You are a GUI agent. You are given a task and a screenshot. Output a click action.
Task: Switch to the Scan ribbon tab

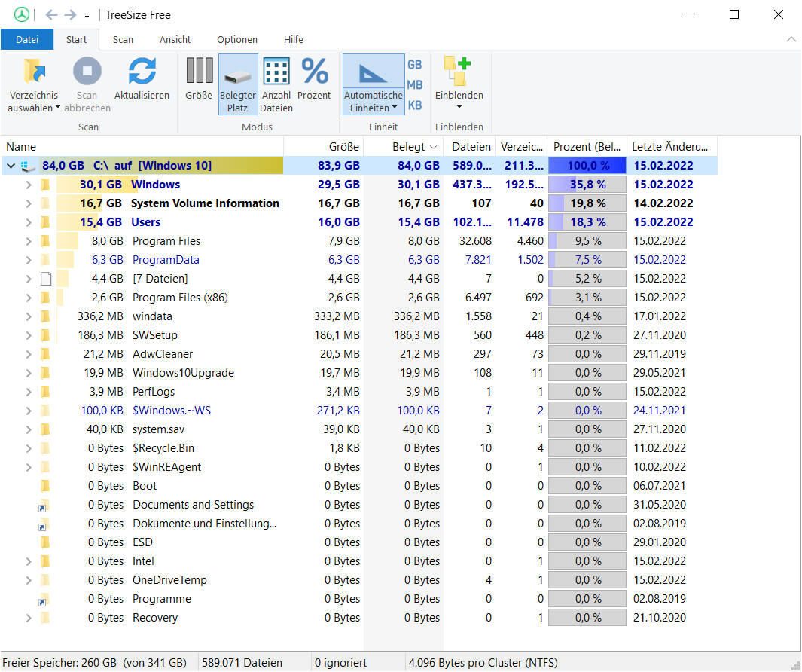click(123, 39)
